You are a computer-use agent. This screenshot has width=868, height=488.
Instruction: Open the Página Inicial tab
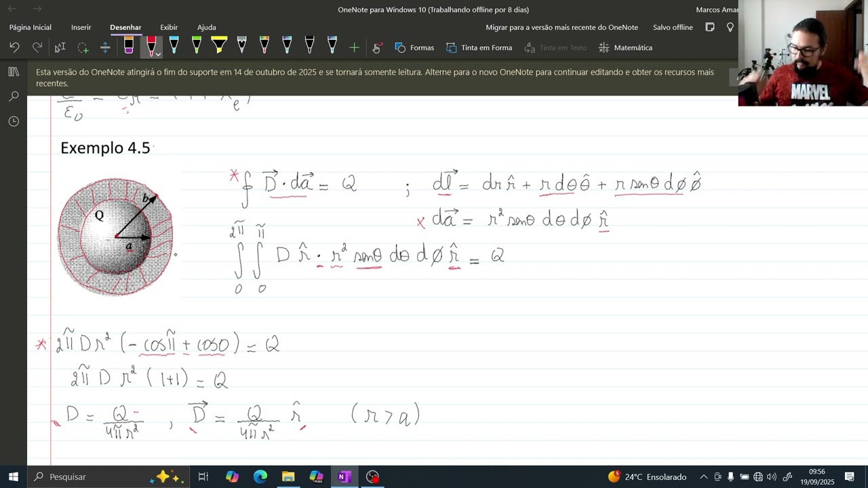pyautogui.click(x=31, y=27)
